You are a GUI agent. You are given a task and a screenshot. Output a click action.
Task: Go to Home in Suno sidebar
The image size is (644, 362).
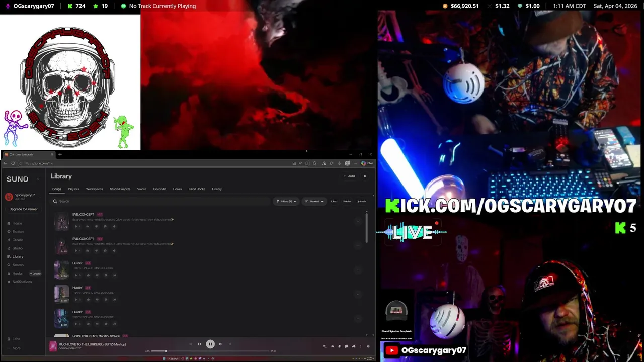15,223
